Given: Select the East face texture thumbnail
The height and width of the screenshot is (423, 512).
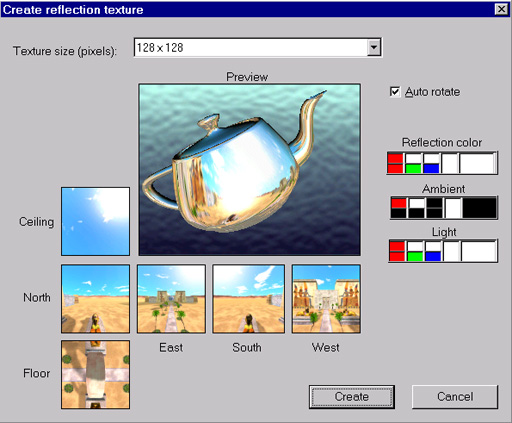Looking at the screenshot, I should pyautogui.click(x=171, y=299).
